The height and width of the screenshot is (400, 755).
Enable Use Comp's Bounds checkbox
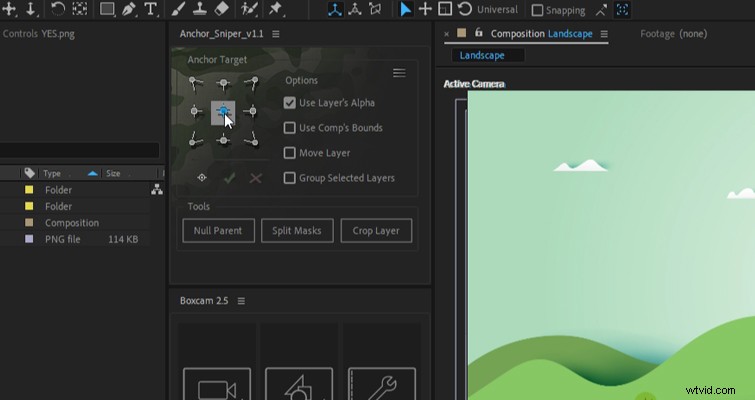coord(289,128)
